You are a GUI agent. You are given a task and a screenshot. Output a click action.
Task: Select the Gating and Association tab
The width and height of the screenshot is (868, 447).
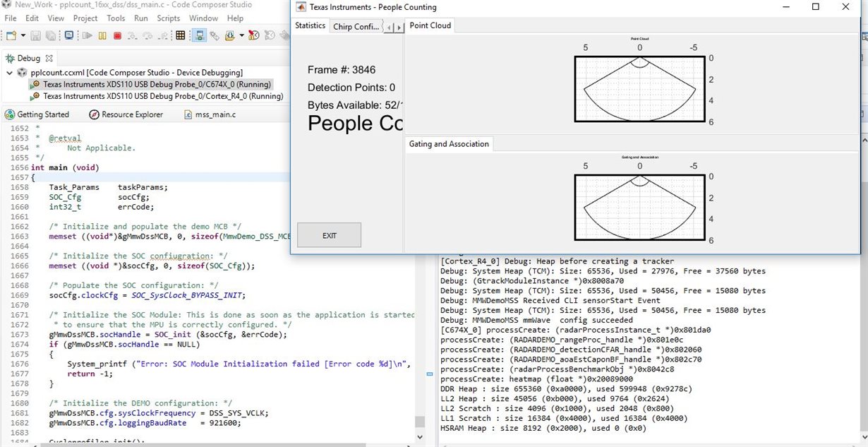449,144
